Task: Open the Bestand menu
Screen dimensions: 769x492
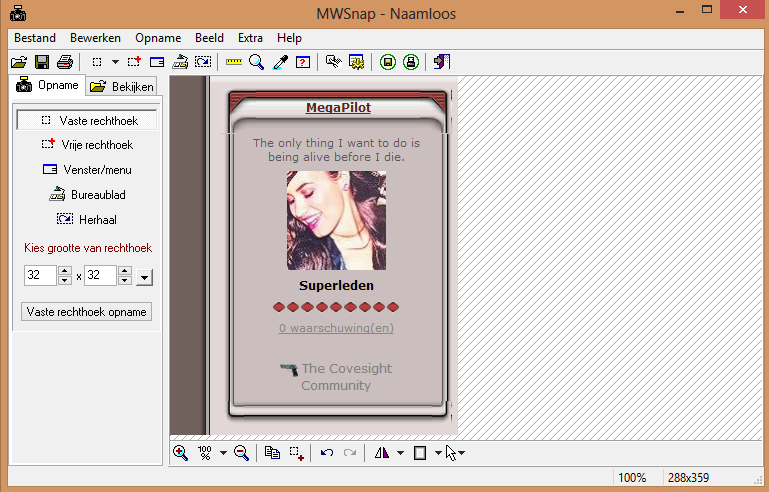Action: (35, 38)
